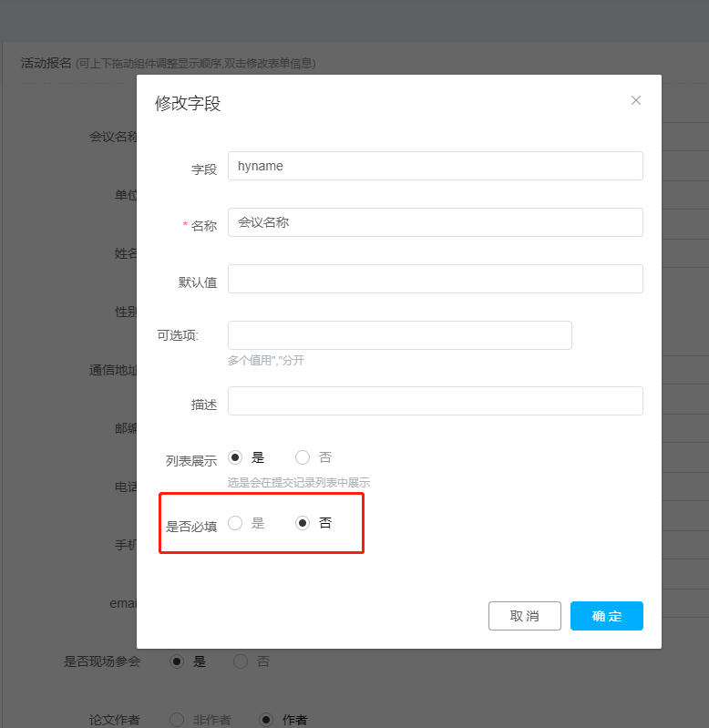Click the 可选项 input field
709x728 pixels.
(400, 335)
